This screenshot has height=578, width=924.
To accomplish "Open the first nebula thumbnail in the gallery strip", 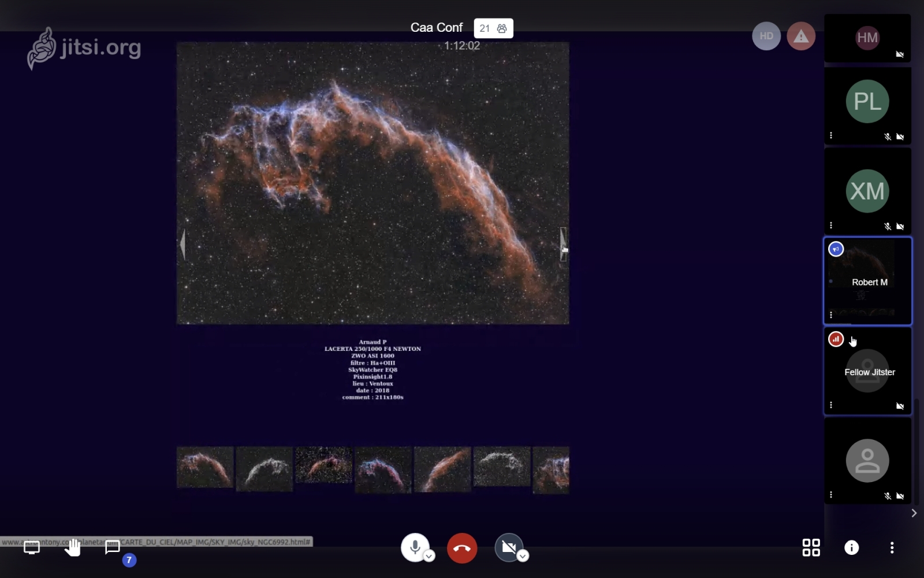I will tap(205, 467).
